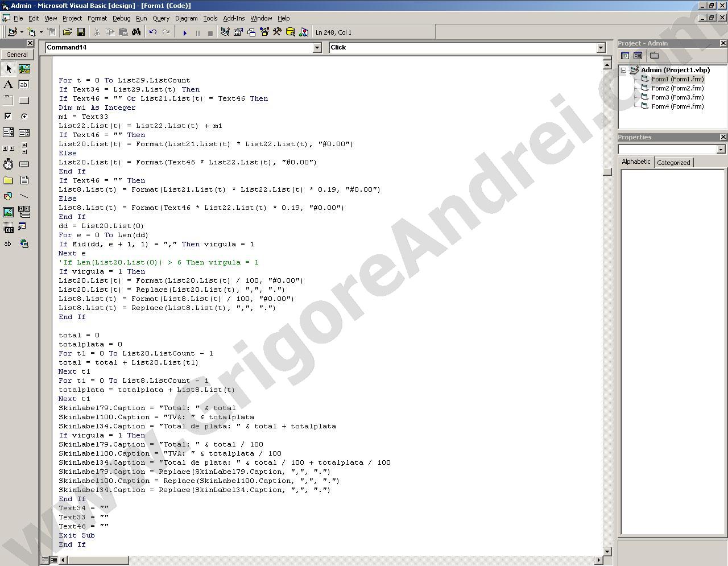The image size is (728, 566).
Task: Select the OLE control in toolbox
Action: (x=9, y=228)
